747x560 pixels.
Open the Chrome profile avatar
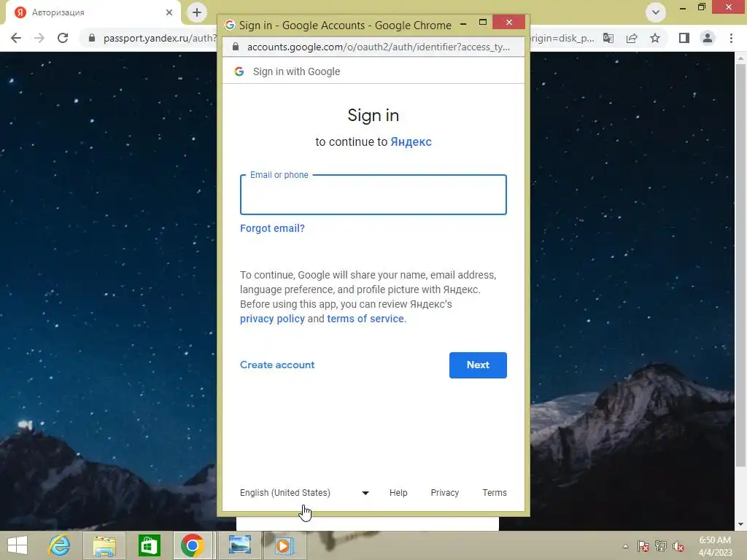click(708, 38)
